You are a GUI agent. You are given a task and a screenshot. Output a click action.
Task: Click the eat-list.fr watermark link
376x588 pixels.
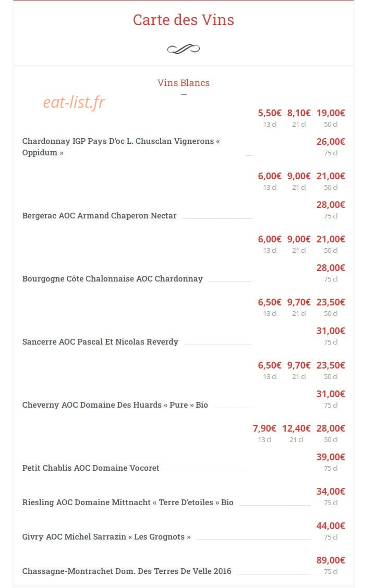coord(74,102)
